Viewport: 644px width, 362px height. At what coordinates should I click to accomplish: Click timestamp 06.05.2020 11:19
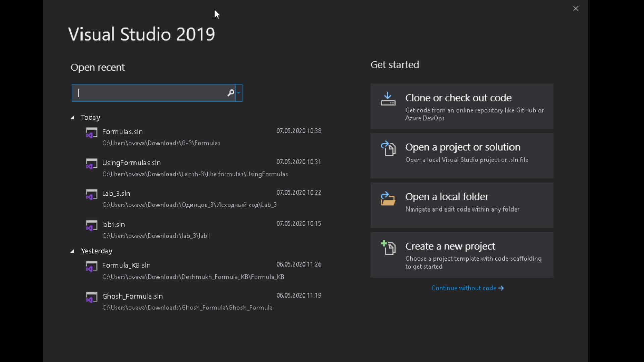click(x=299, y=295)
